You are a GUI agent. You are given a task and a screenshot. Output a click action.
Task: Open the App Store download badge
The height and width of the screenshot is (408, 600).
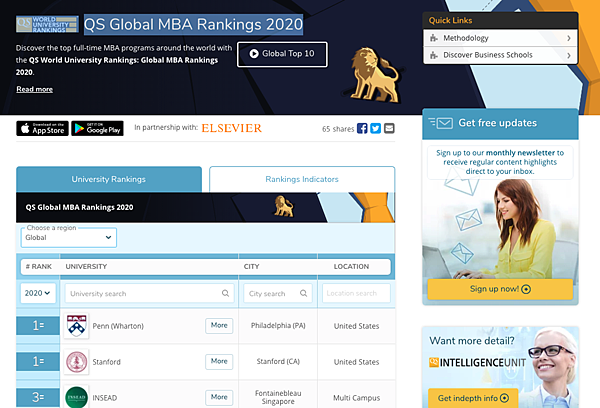click(42, 128)
